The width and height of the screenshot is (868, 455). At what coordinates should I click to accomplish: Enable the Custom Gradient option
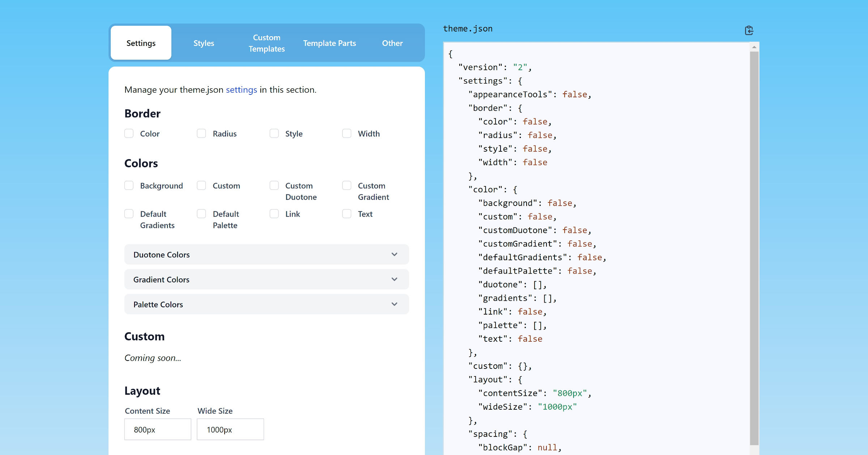click(346, 185)
